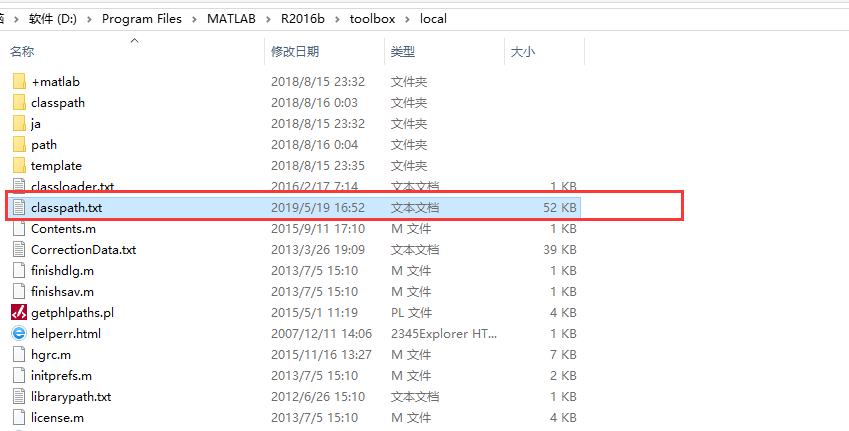Sort files by the 类型 column header

(403, 52)
